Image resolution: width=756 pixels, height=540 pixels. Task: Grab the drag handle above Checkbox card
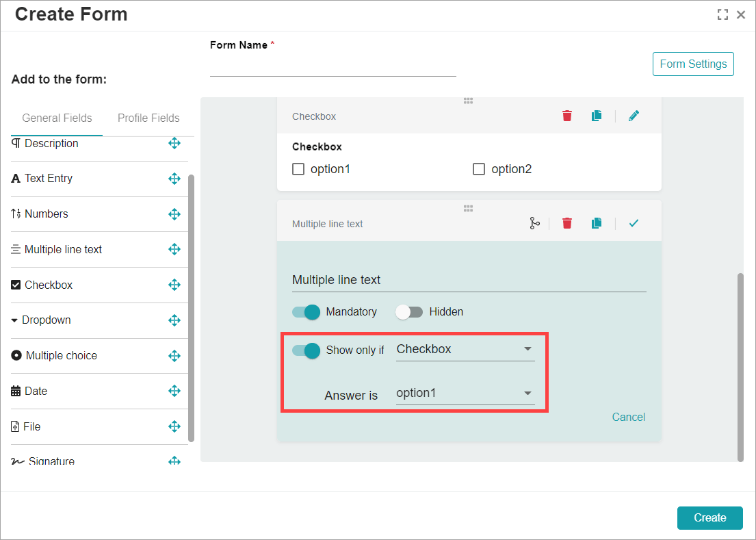coord(468,101)
